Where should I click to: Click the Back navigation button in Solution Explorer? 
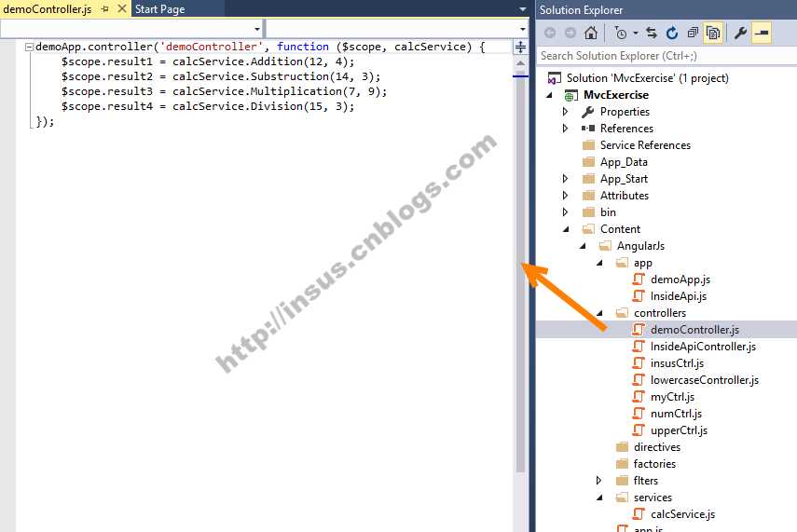pos(549,33)
